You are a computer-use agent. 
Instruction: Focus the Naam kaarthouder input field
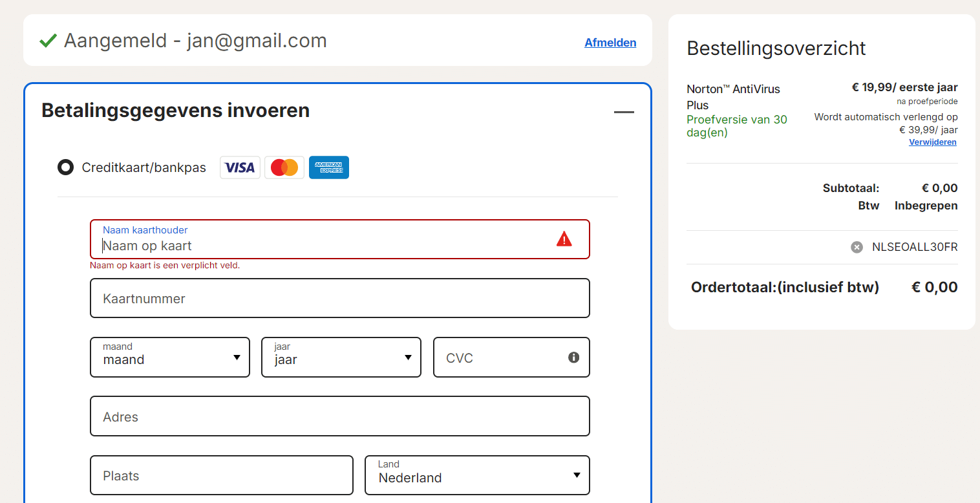(x=340, y=239)
